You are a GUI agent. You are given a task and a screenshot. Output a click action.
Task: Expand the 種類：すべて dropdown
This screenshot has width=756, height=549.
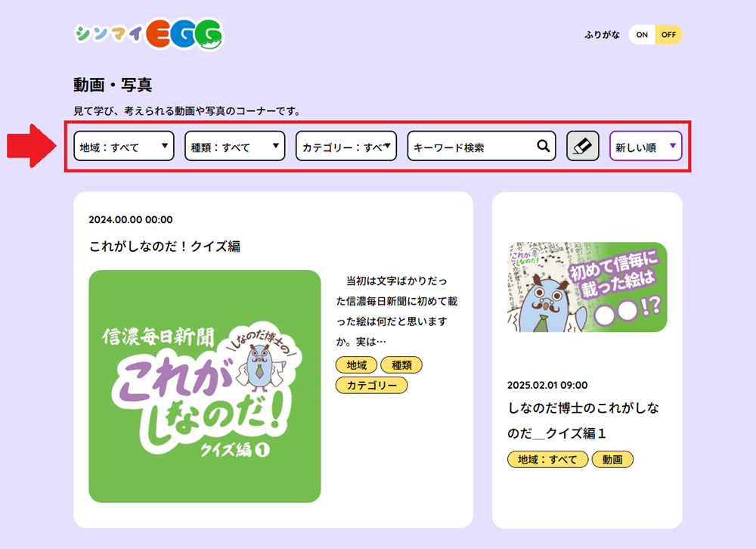tap(234, 147)
